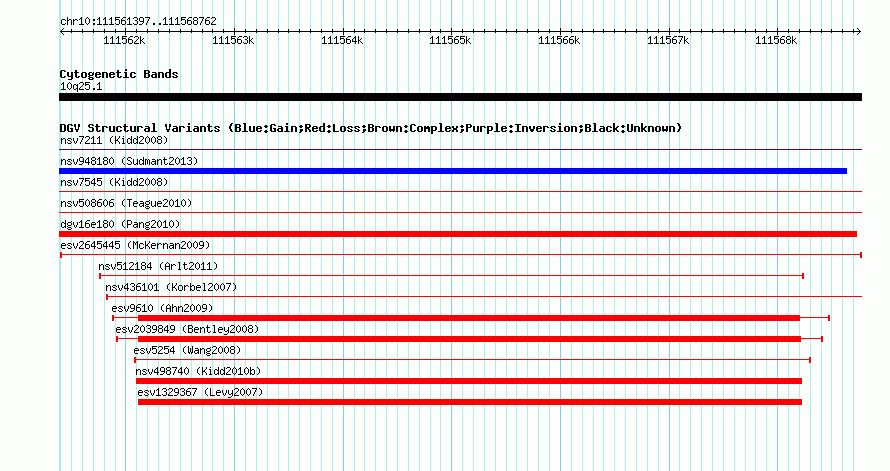This screenshot has width=890, height=471.
Task: Click the nsv512184 (Arlt2011) label
Action: pyautogui.click(x=158, y=266)
